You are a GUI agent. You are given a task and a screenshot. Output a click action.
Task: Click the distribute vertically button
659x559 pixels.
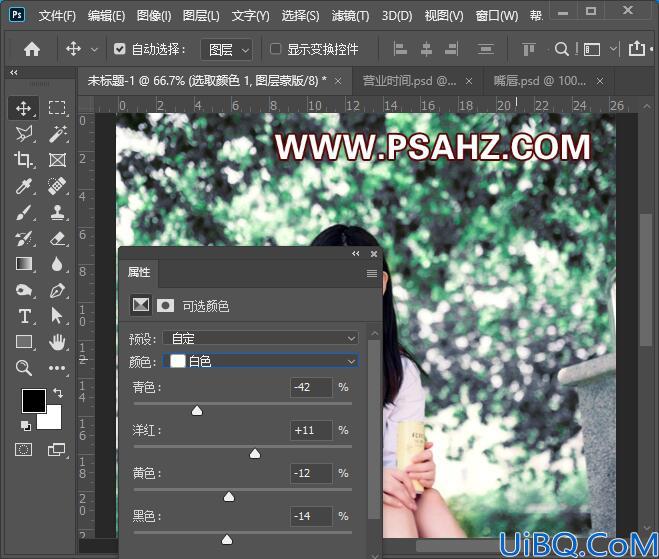[485, 49]
